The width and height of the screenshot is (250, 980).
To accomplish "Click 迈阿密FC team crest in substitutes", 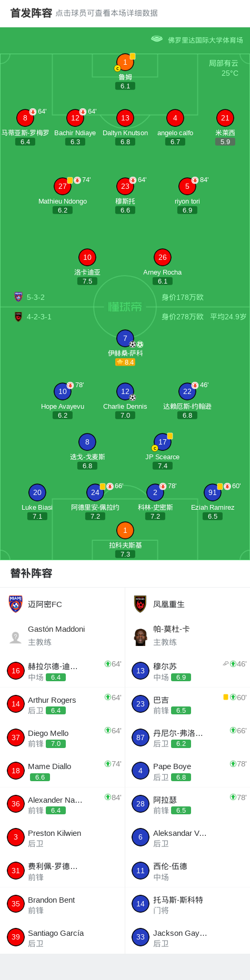I will (16, 604).
